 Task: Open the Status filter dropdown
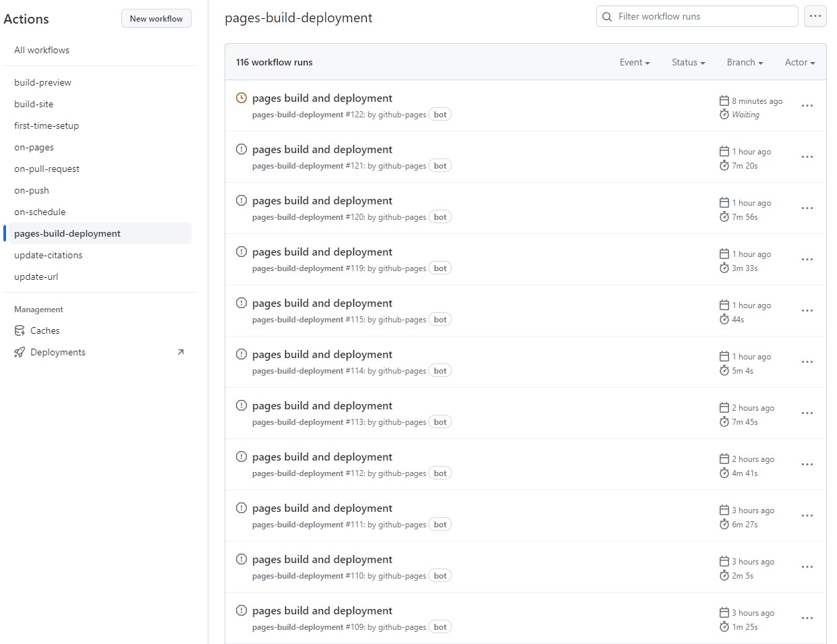tap(687, 61)
